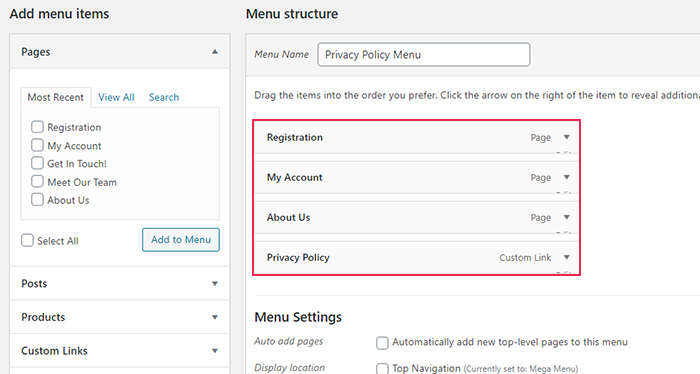The height and width of the screenshot is (374, 700).
Task: Click the Display location label
Action: pos(289,368)
